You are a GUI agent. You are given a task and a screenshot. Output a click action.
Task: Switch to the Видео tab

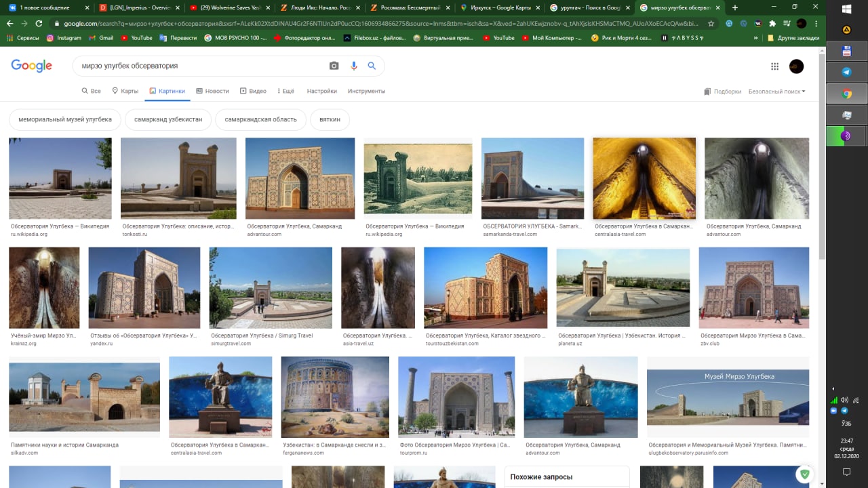(253, 91)
